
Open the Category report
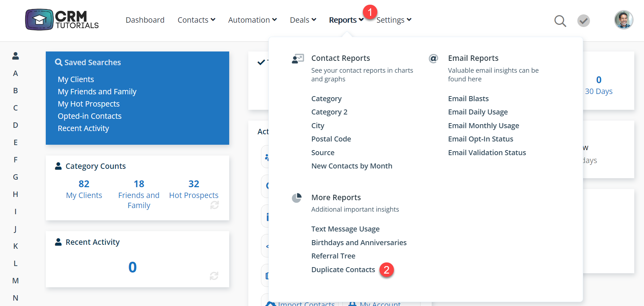click(x=327, y=99)
